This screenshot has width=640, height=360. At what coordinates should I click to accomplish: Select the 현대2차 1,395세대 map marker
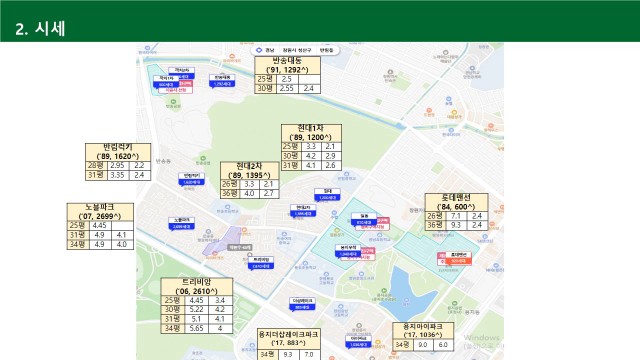click(303, 211)
